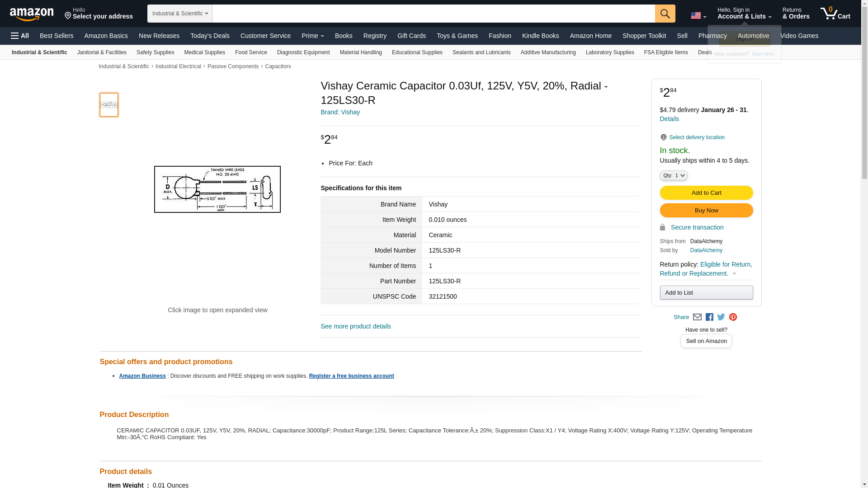Screen dimensions: 868x488
Task: Open the Industrial & Scientific search category dropdown
Action: pos(180,14)
